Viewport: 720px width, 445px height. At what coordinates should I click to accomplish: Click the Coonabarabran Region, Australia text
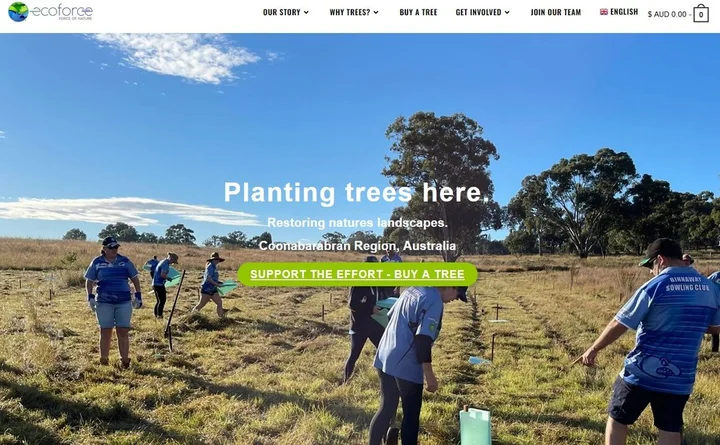[357, 246]
